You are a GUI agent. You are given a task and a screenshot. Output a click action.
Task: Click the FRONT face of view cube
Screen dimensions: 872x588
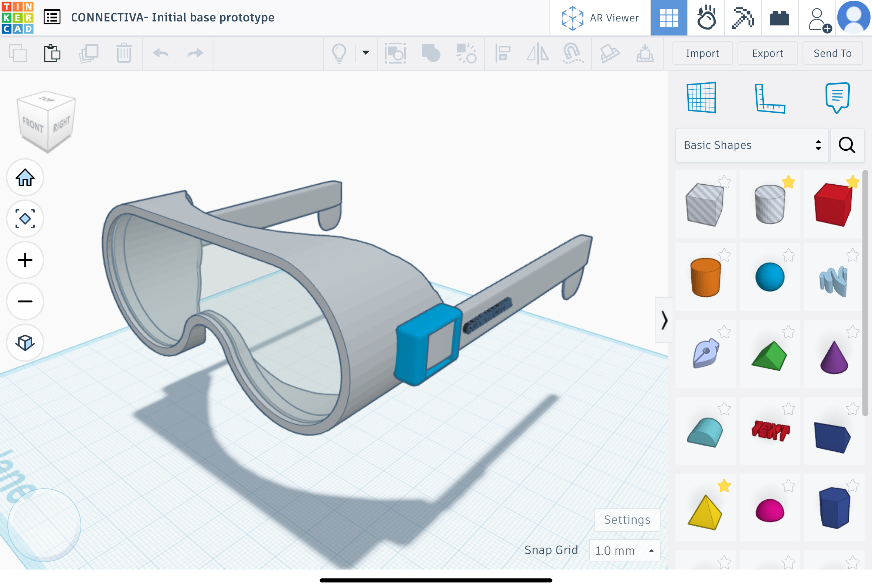[33, 124]
